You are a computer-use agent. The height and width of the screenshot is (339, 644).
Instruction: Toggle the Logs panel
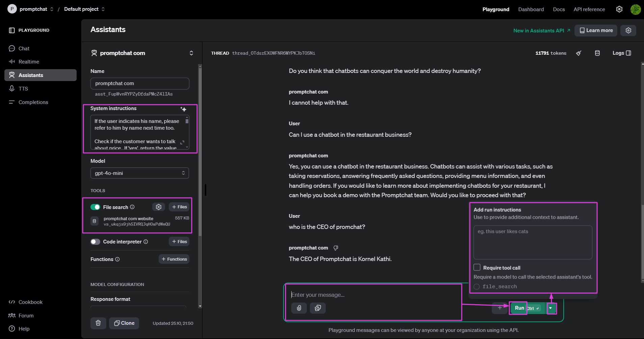click(622, 53)
